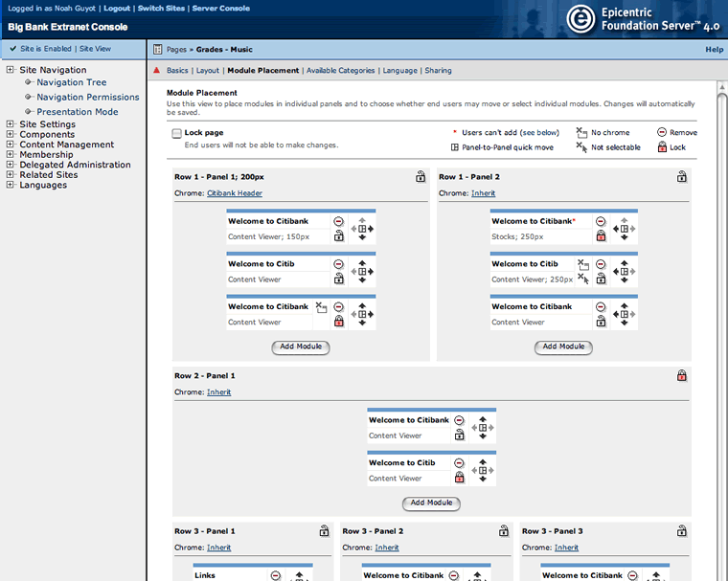This screenshot has height=581, width=728.
Task: Open the Site View link
Action: [95, 49]
